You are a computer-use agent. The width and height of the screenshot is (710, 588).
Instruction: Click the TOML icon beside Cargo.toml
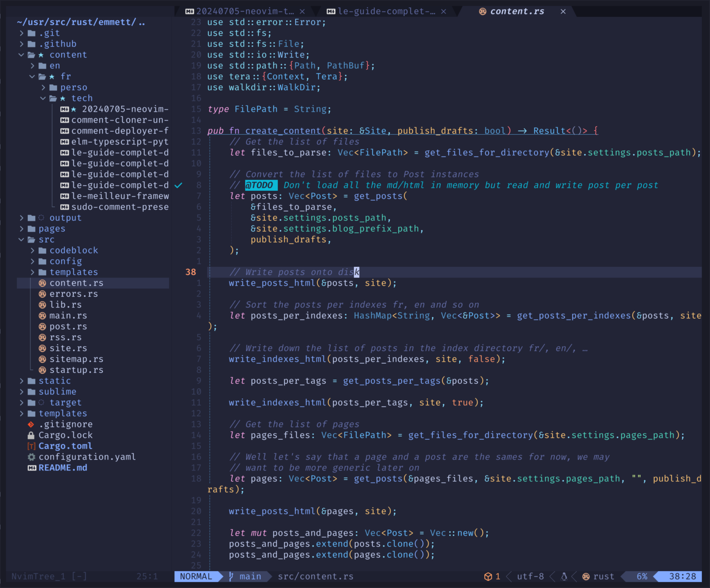[x=31, y=446]
